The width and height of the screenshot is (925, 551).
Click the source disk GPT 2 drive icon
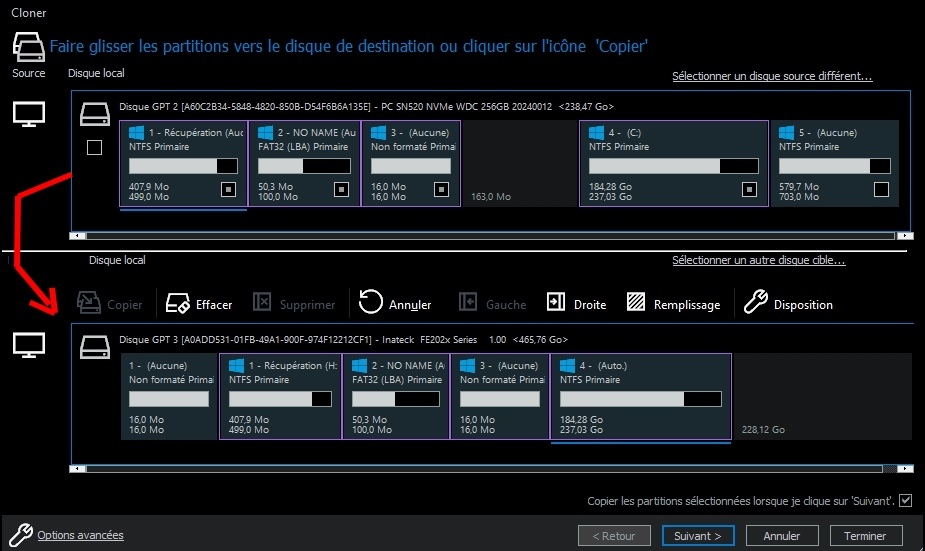(x=95, y=114)
